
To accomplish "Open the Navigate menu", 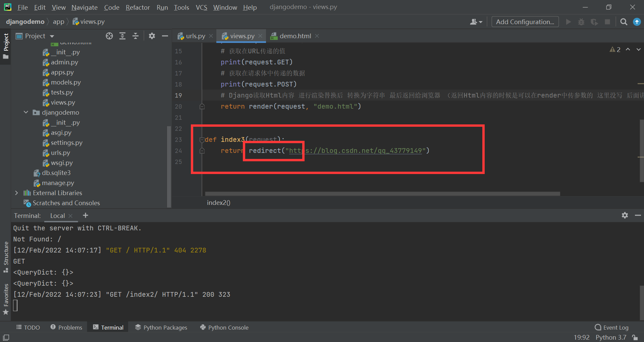I will [85, 7].
